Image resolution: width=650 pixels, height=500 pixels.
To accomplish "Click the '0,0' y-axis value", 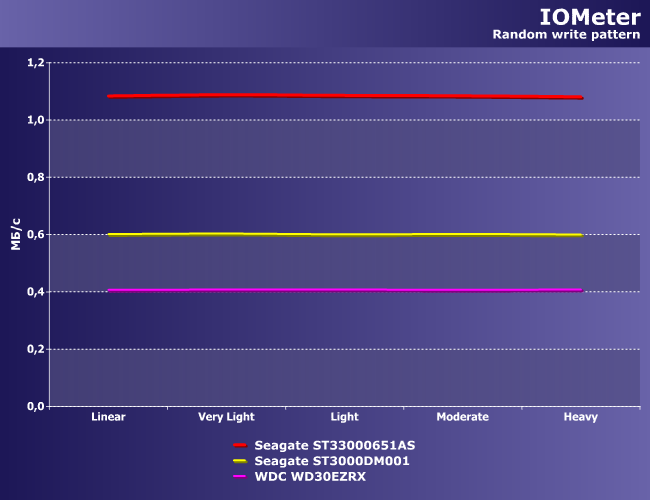I will [36, 406].
